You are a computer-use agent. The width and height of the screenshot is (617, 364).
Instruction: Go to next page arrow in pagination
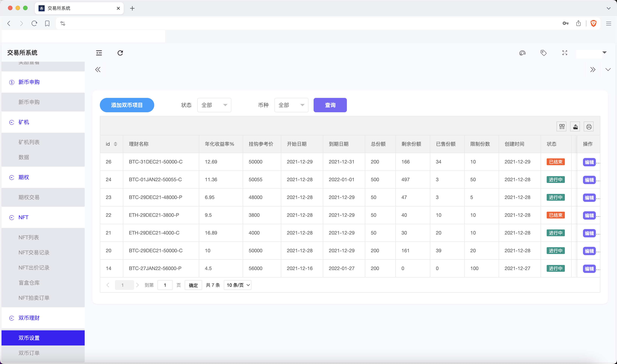(x=137, y=285)
